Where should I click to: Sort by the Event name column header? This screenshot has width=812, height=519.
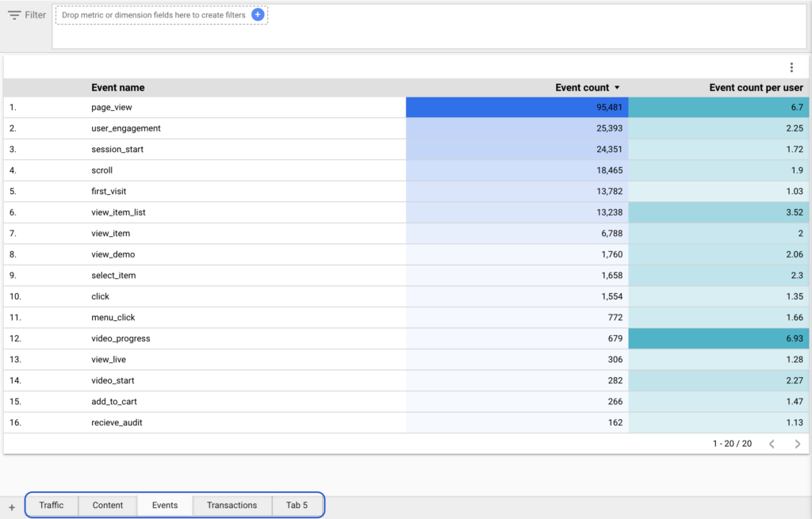118,87
